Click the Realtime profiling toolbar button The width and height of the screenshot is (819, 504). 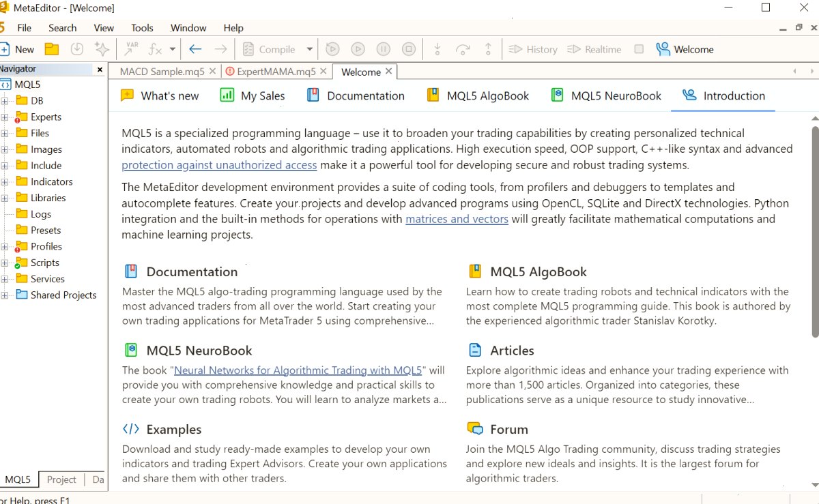click(x=594, y=49)
